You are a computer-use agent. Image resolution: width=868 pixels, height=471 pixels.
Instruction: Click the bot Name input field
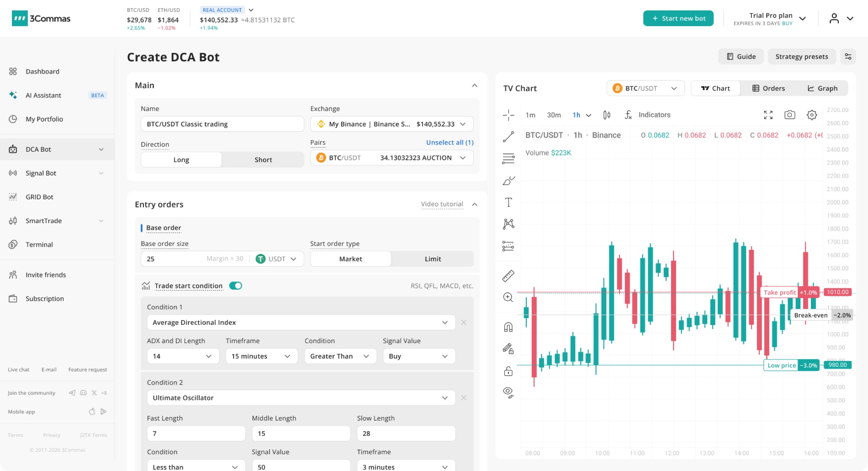tap(222, 124)
